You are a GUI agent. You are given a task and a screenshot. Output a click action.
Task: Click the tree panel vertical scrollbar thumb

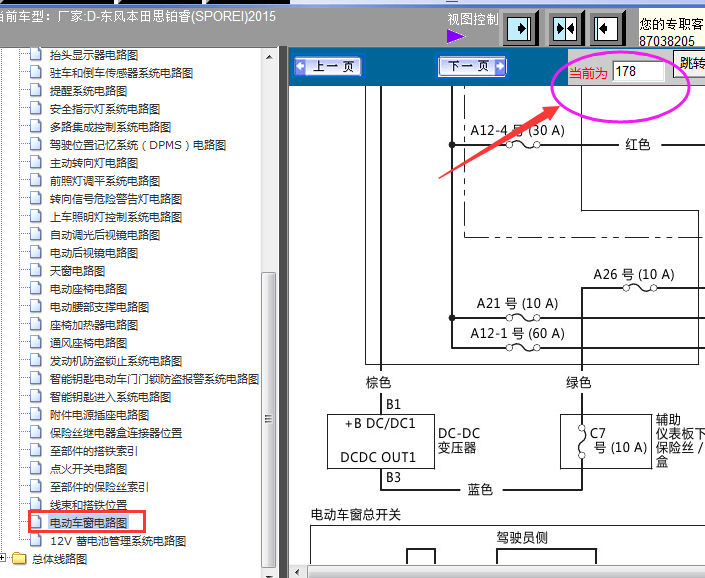[269, 419]
